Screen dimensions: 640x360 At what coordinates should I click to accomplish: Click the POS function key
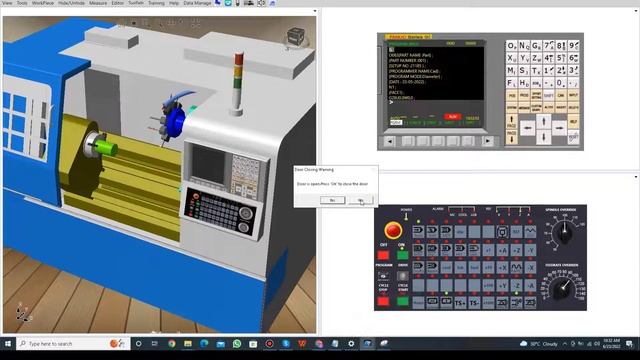[x=511, y=96]
